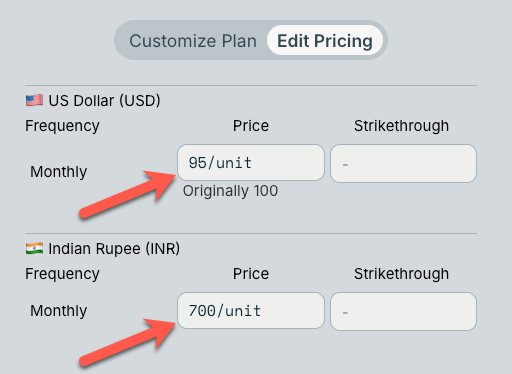Click the US flag icon
The image size is (512, 374).
coord(34,100)
